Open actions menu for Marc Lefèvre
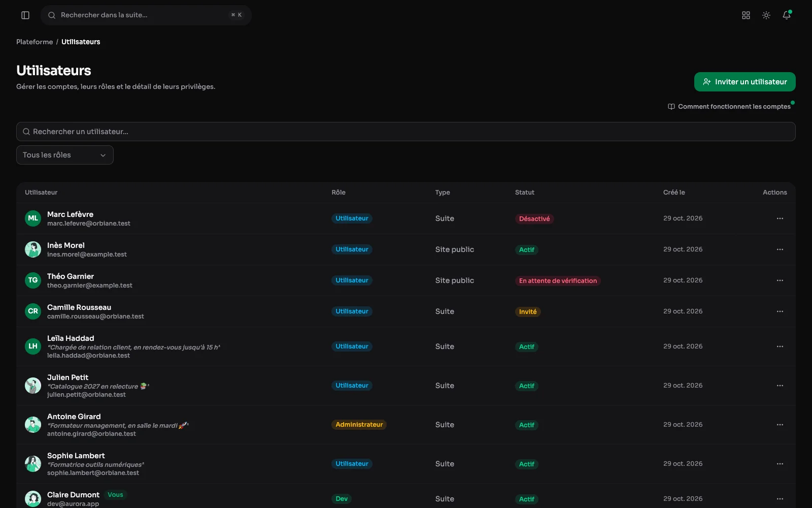This screenshot has height=508, width=812. coord(780,218)
